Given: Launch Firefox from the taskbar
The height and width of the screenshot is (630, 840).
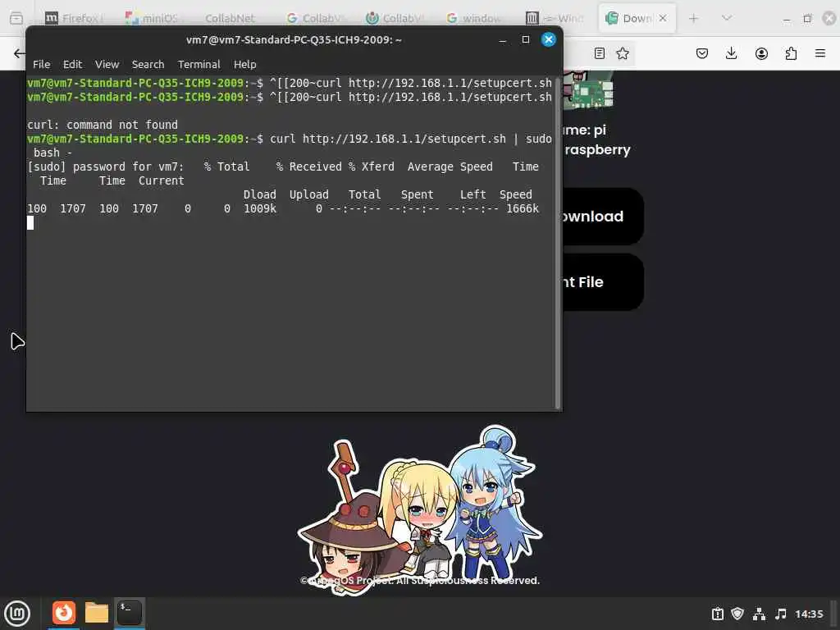Looking at the screenshot, I should (64, 613).
